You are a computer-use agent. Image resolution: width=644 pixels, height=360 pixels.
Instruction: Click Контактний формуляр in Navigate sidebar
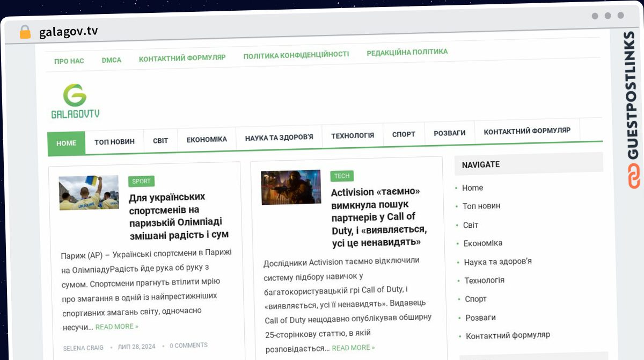click(508, 335)
